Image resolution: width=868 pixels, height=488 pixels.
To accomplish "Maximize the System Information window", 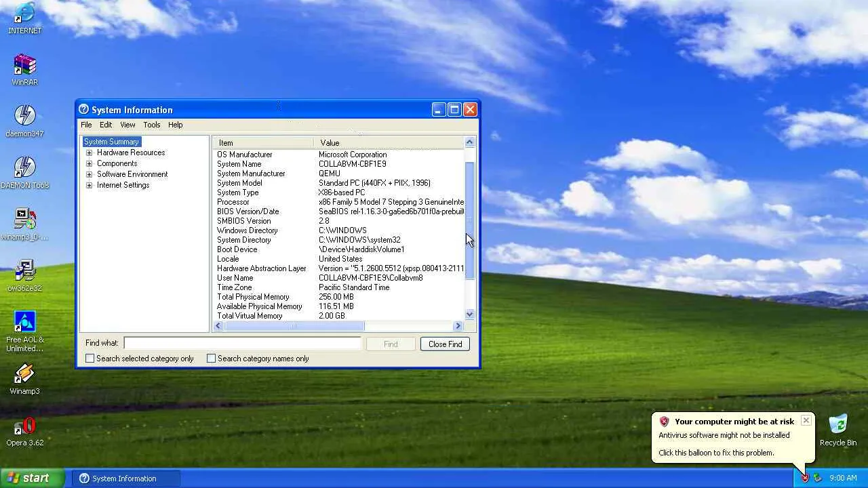I will [x=454, y=110].
